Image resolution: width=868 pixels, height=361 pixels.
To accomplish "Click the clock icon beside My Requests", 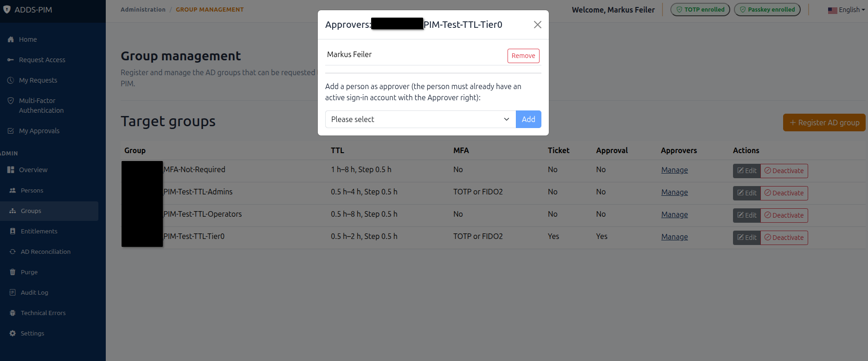I will (x=11, y=80).
